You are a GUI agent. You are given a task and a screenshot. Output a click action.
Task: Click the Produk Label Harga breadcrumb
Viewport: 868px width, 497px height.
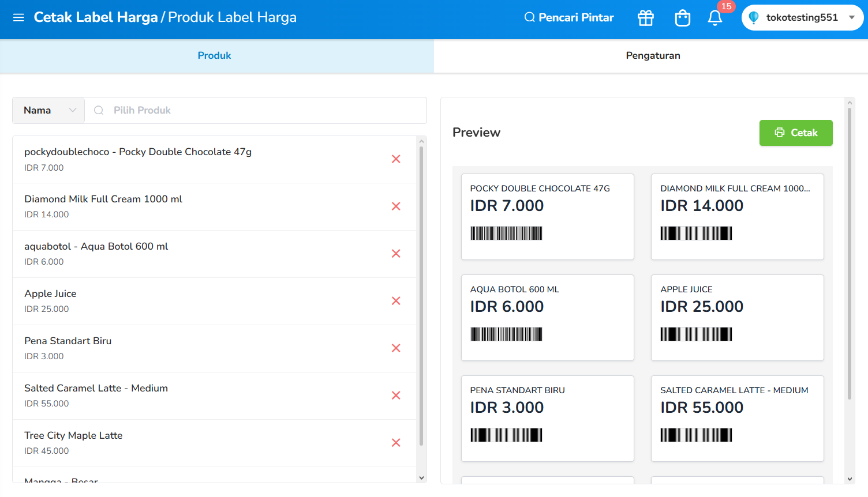tap(233, 17)
